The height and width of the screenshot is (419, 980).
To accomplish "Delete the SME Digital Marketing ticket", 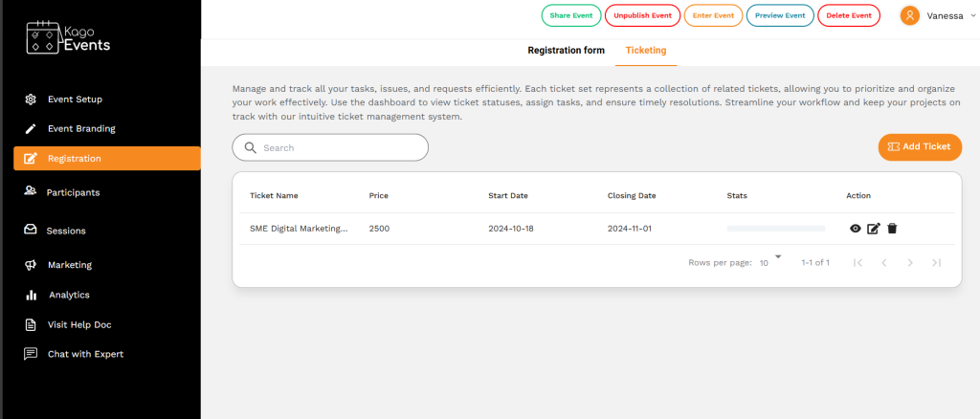I will [x=892, y=229].
